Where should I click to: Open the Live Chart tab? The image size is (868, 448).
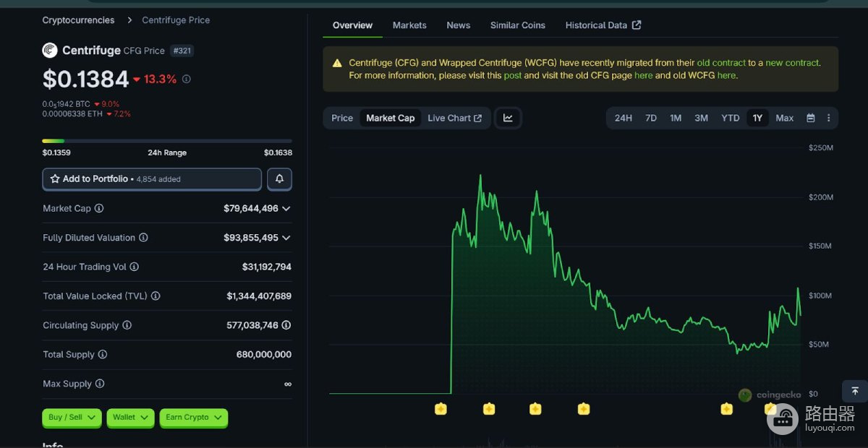click(454, 118)
